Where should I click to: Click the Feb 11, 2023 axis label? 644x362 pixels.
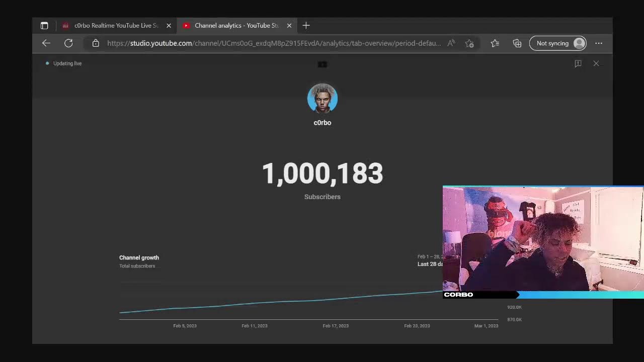coord(255,326)
